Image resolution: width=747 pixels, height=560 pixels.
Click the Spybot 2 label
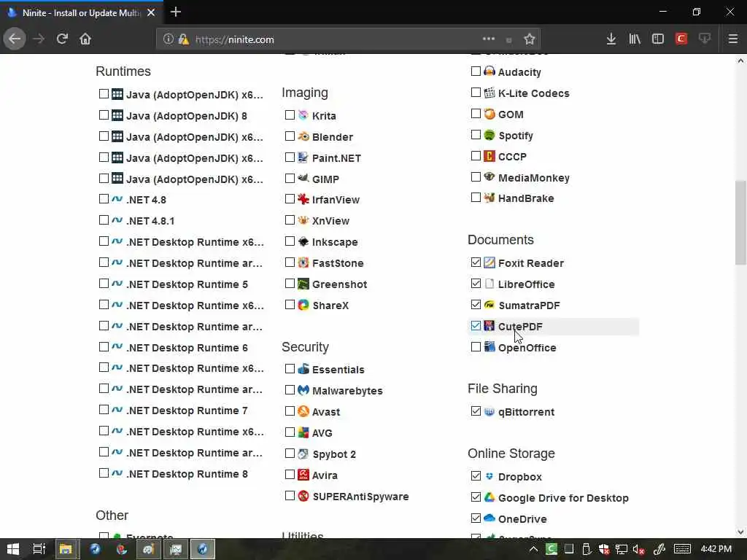334,454
